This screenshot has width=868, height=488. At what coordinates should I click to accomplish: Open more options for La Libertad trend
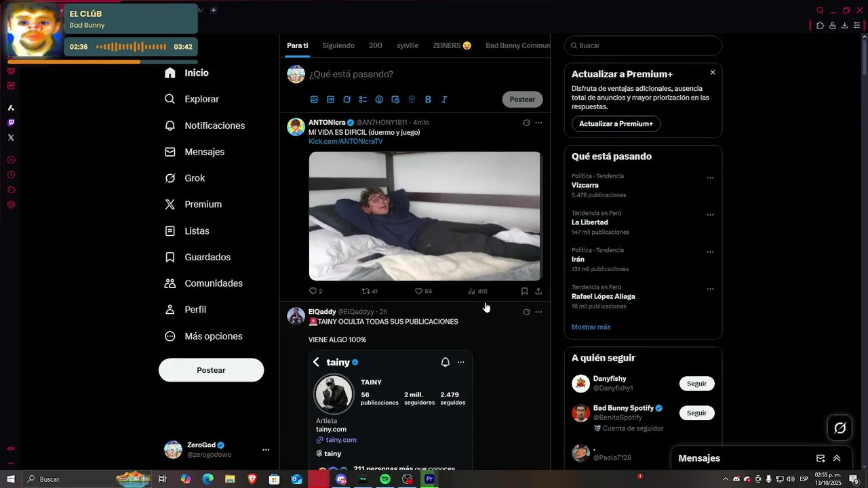(x=710, y=215)
